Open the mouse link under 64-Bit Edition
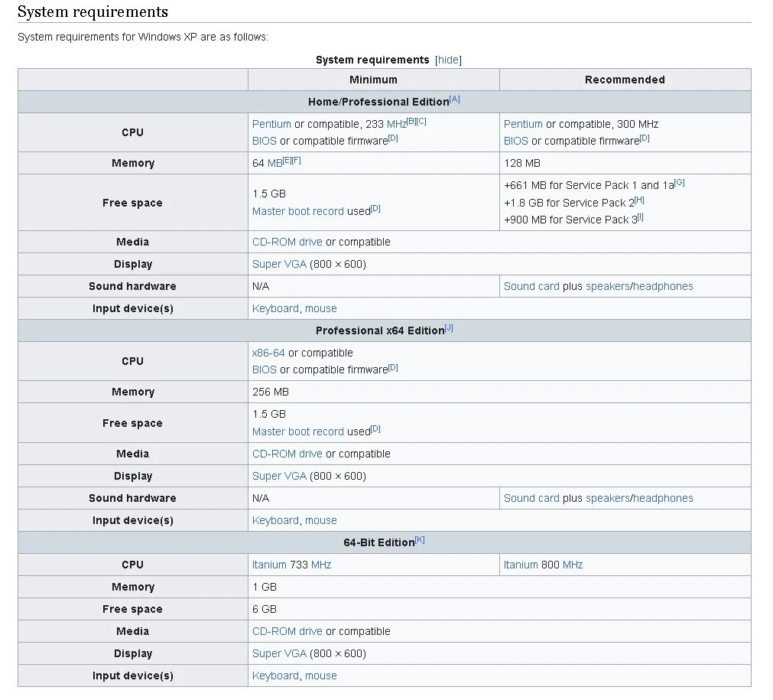 321,676
